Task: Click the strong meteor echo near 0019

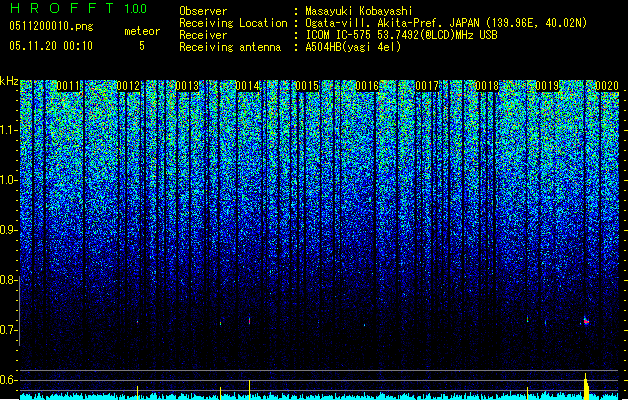Action: coord(586,321)
